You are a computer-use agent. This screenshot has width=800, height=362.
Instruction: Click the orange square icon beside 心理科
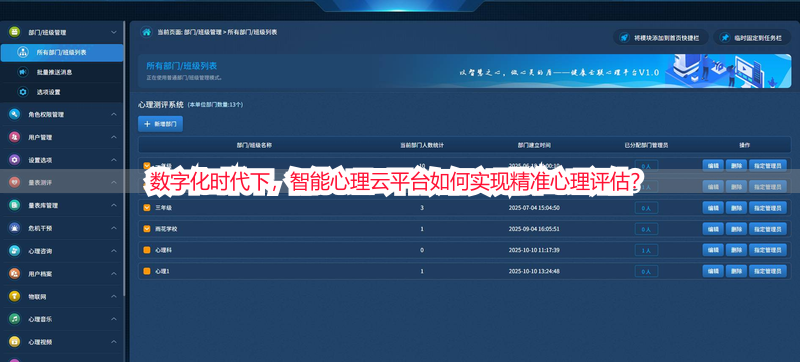point(147,250)
